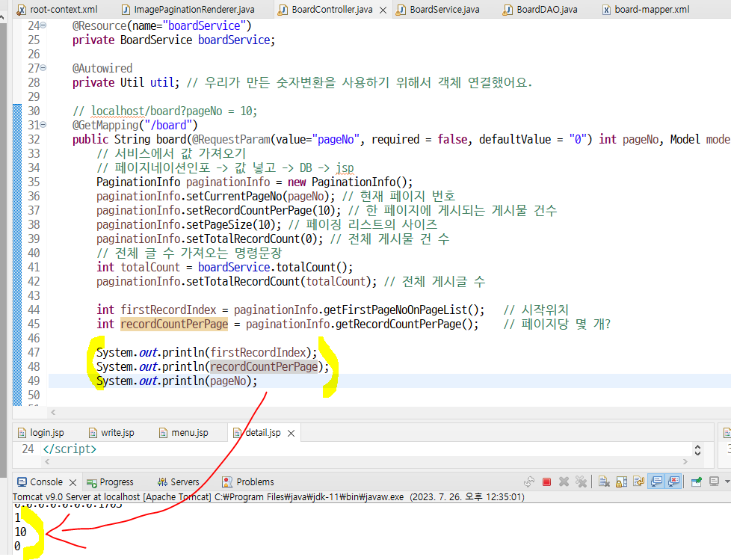Open the Problems view tab
Screen dimensions: 731x560
[x=248, y=481]
